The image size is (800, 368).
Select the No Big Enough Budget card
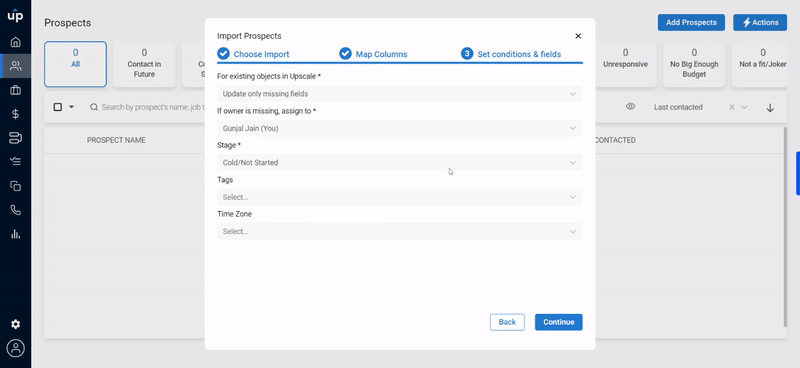pyautogui.click(x=694, y=64)
